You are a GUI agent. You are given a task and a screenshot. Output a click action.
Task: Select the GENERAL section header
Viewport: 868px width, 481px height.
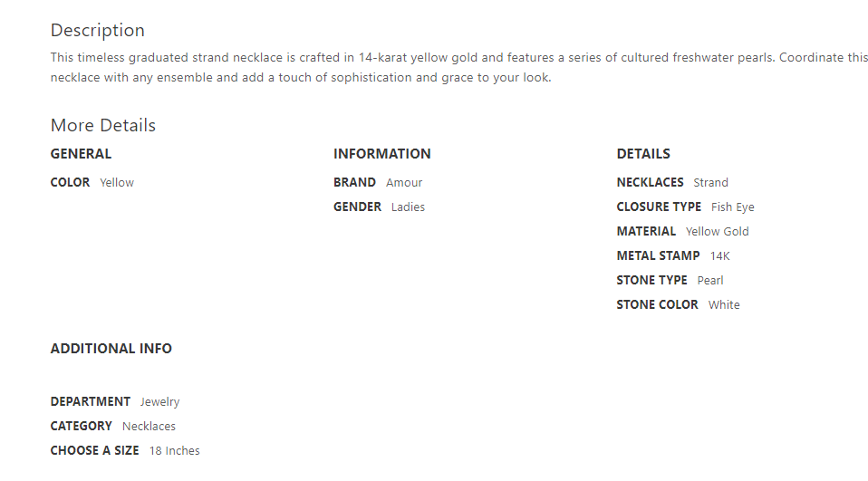click(x=81, y=154)
